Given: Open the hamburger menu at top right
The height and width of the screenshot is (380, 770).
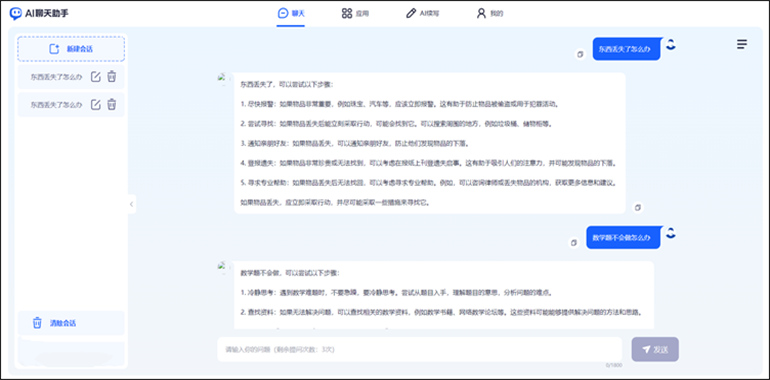Looking at the screenshot, I should (x=742, y=44).
